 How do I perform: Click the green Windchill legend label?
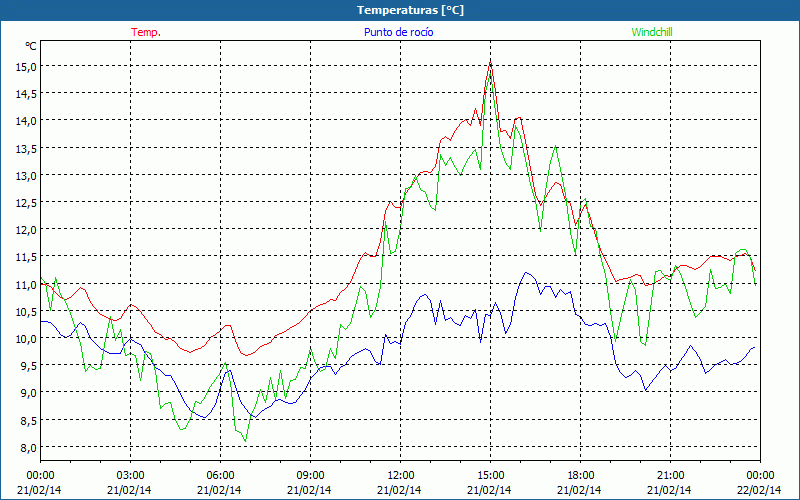click(x=652, y=32)
